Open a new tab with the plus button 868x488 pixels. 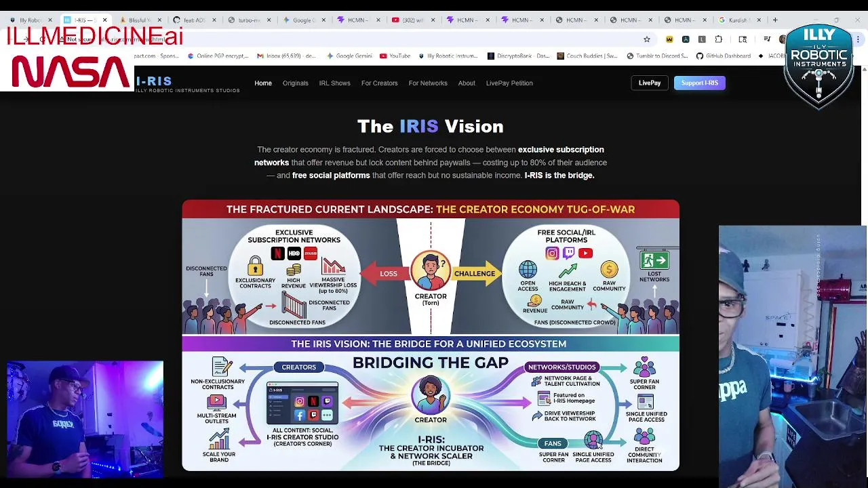(x=775, y=20)
